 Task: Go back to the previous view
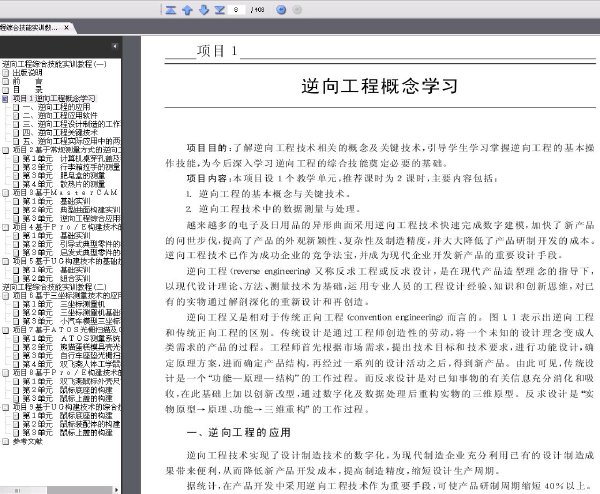[281, 10]
